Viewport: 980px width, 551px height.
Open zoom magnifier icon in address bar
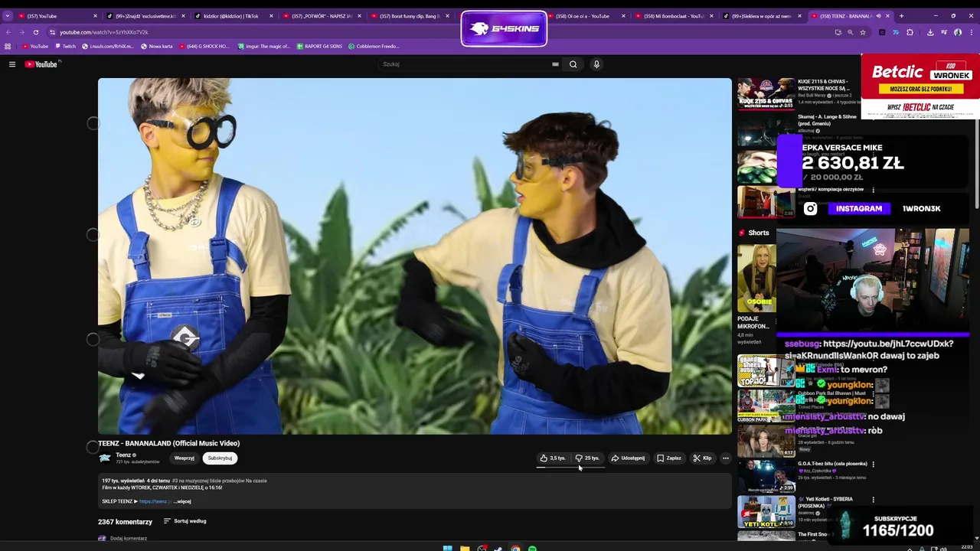(x=851, y=32)
